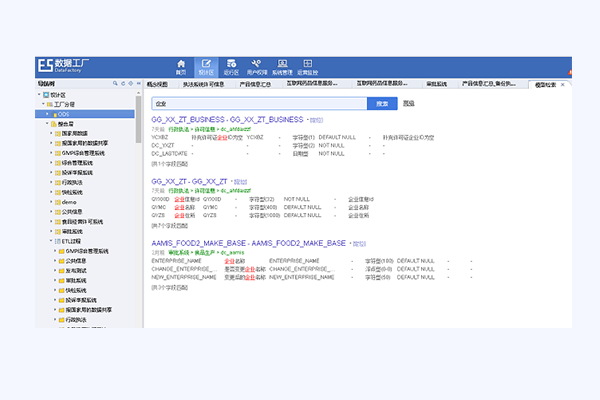Click the navigation tree locate diamond icon
Image resolution: width=600 pixels, height=400 pixels.
130,83
